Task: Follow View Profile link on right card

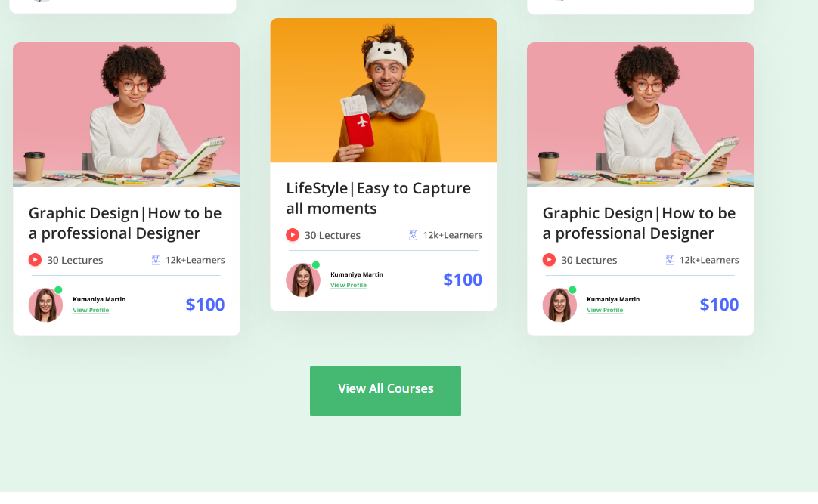Action: [605, 310]
